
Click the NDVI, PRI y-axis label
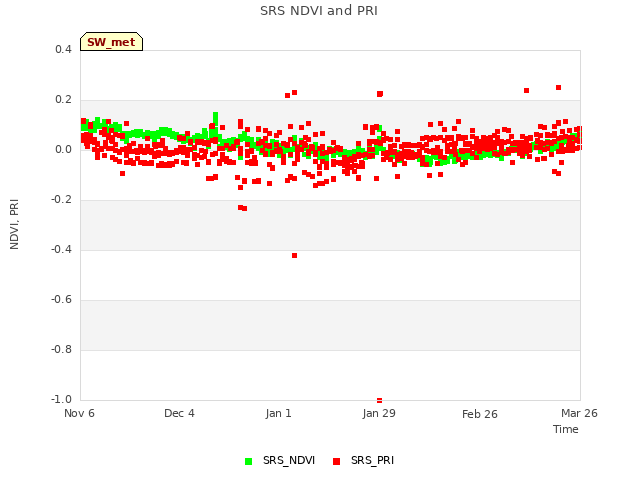14,224
